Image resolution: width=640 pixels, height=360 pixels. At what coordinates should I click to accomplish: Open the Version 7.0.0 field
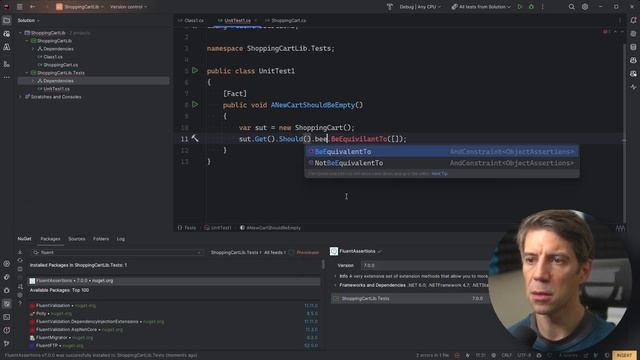click(x=424, y=265)
